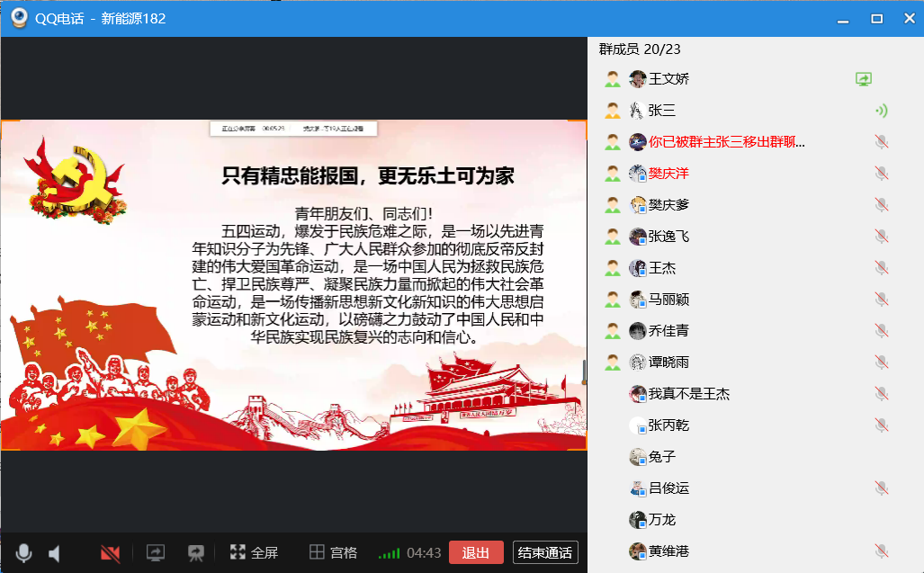
Task: Select member 乔佳青 in the list
Action: pyautogui.click(x=668, y=331)
